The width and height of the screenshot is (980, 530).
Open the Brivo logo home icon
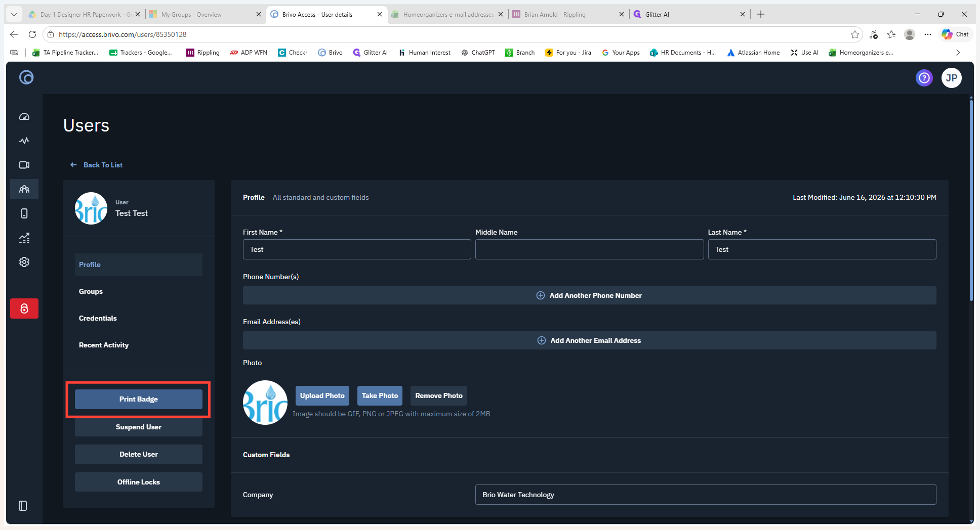26,77
